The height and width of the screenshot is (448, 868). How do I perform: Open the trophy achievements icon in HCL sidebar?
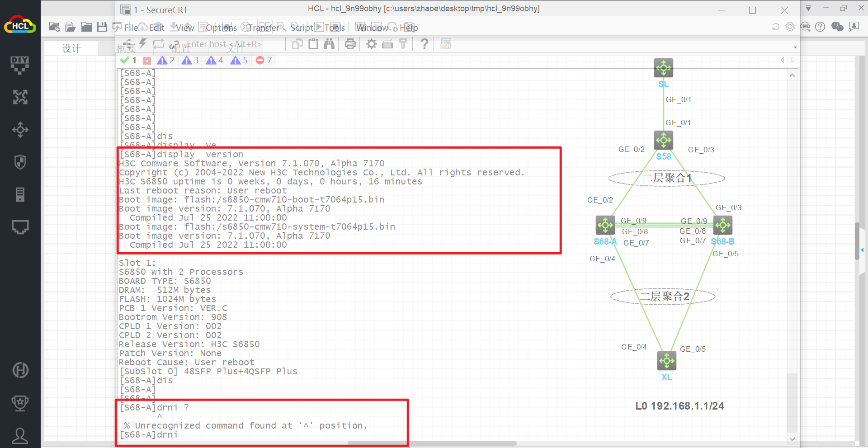coord(20,403)
